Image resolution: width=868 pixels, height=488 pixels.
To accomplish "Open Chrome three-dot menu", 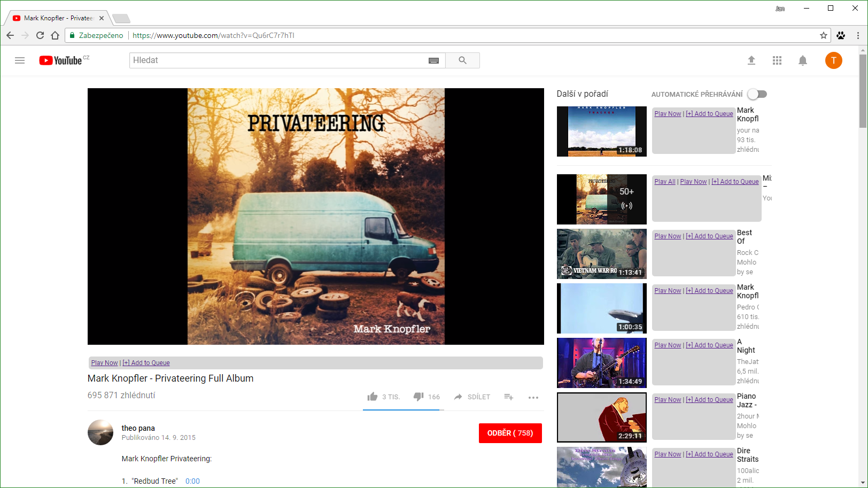I will 858,35.
